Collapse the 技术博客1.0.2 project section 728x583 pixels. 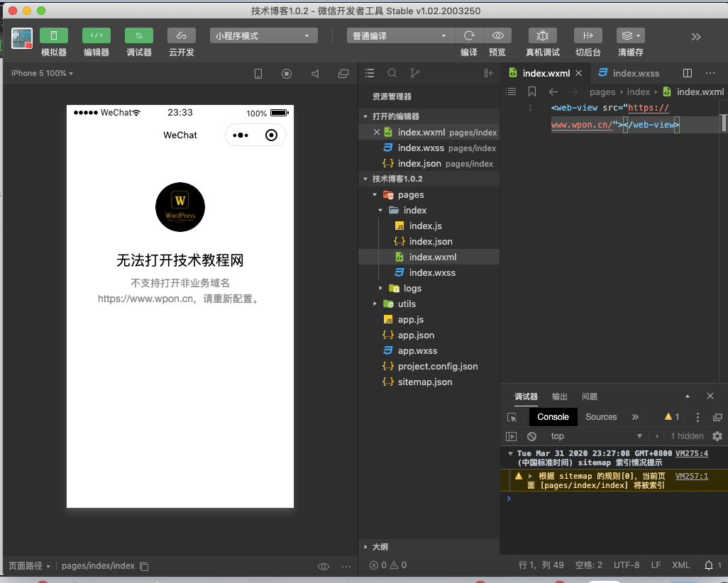(x=365, y=179)
